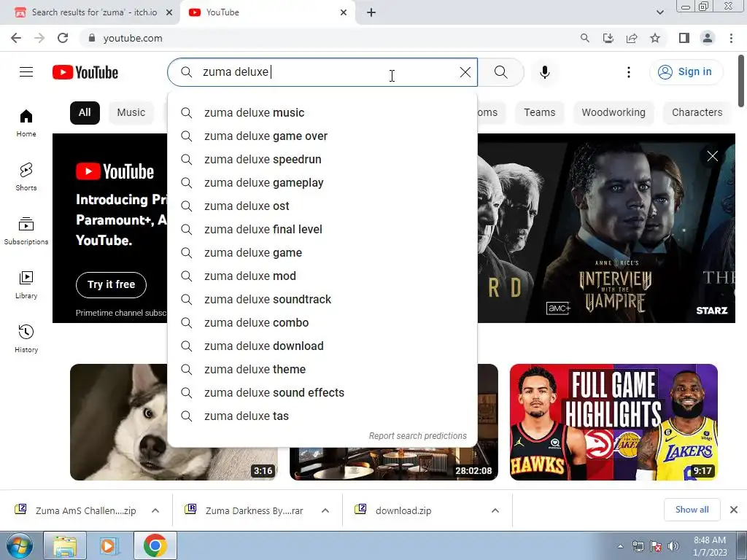Start voice search with microphone icon
This screenshot has height=560, width=747.
[x=544, y=72]
